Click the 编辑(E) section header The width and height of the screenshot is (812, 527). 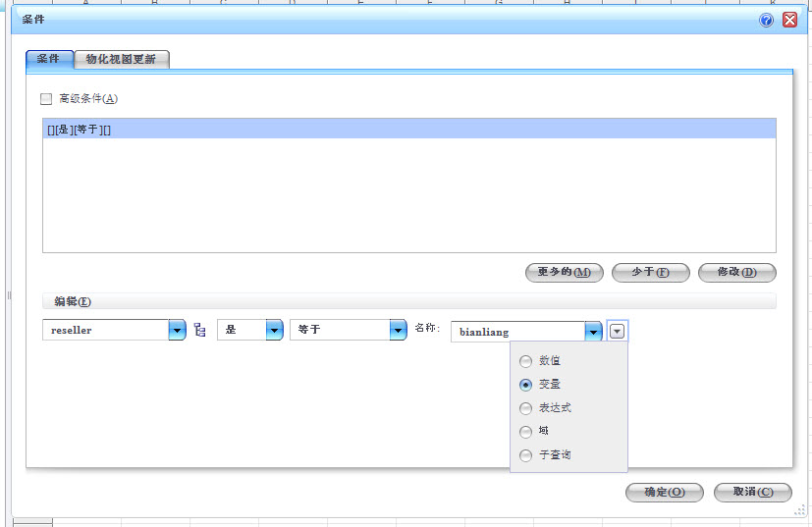tap(409, 301)
